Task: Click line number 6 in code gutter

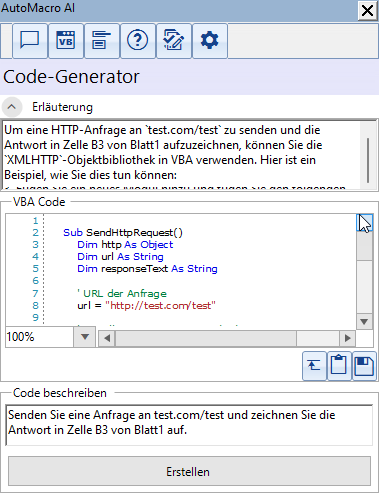Action: 35,281
